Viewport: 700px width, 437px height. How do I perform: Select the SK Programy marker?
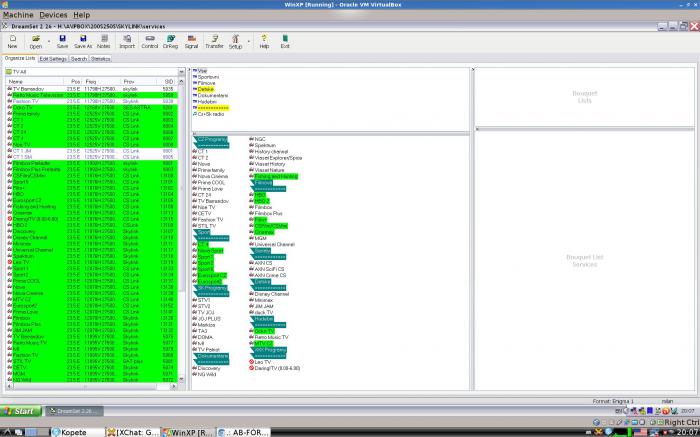[212, 288]
